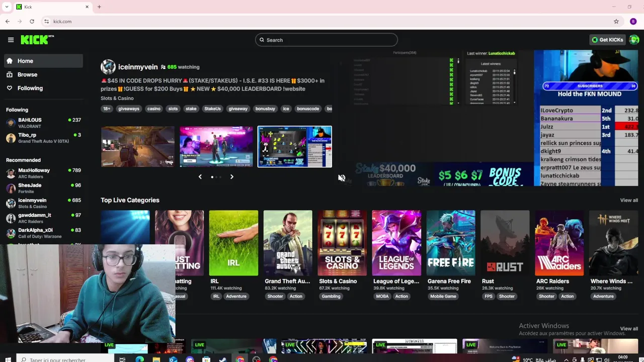Open Where Winds Meet category card
Viewport: 644px width, 362px height.
[614, 243]
